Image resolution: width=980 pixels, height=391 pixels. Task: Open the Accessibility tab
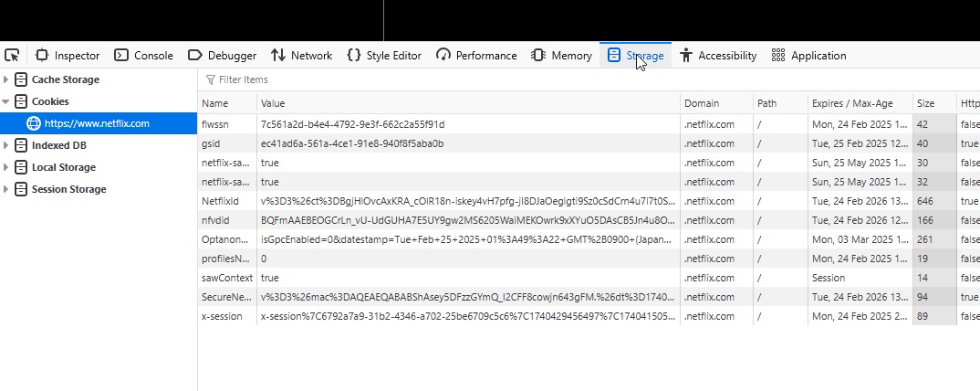tap(718, 56)
